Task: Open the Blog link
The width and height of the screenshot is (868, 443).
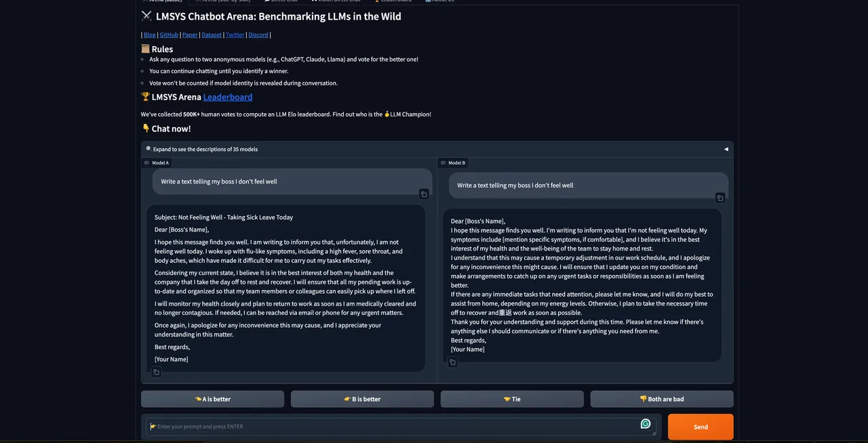Action: (x=150, y=35)
